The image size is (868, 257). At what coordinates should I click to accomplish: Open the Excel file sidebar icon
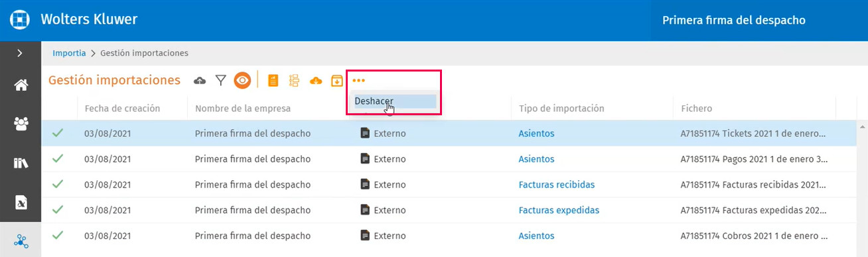tap(21, 201)
